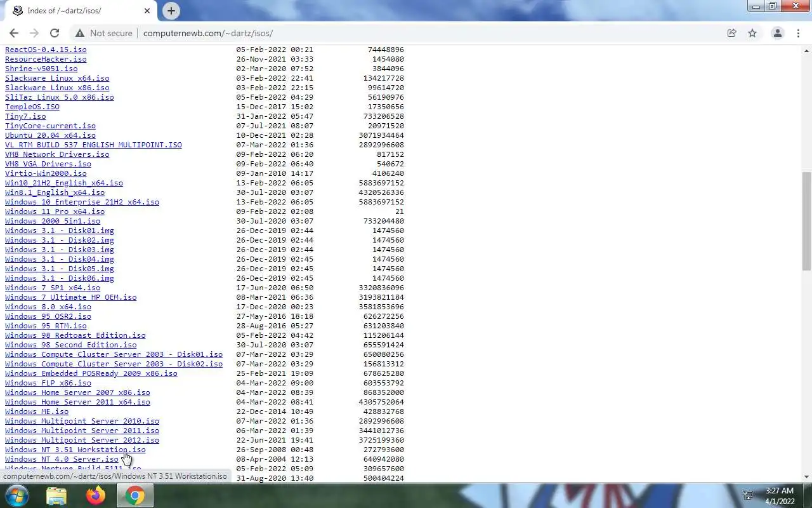This screenshot has height=508, width=812.
Task: Download Windows 3.1 - Disk06.img
Action: (60, 278)
